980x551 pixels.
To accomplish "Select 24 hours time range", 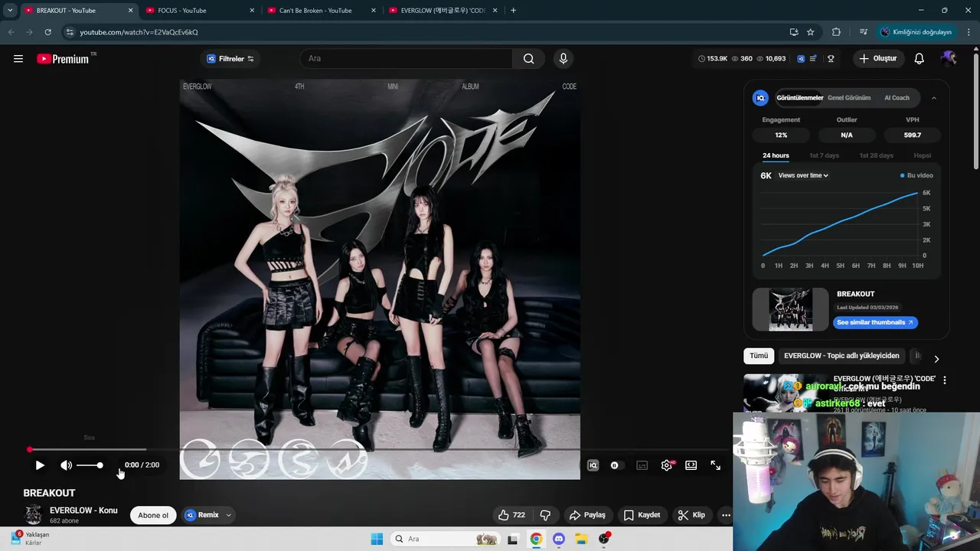I will click(776, 155).
